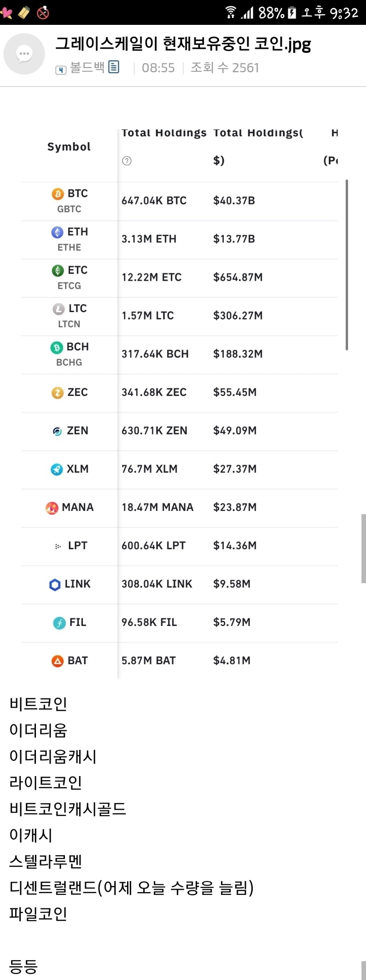
Task: Tap the Wi-Fi status bar icon
Action: [x=230, y=12]
